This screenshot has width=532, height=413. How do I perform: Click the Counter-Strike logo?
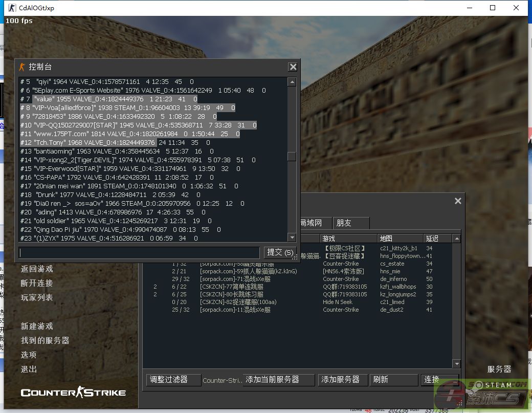click(x=73, y=392)
